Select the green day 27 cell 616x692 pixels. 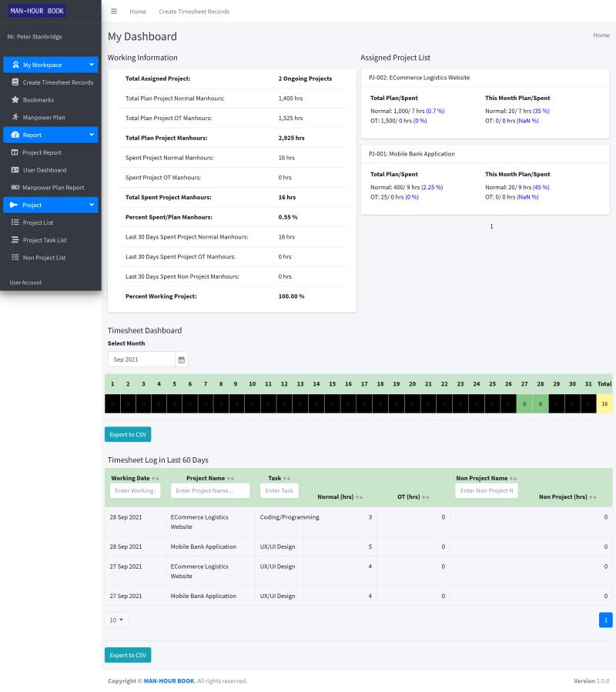click(x=524, y=403)
